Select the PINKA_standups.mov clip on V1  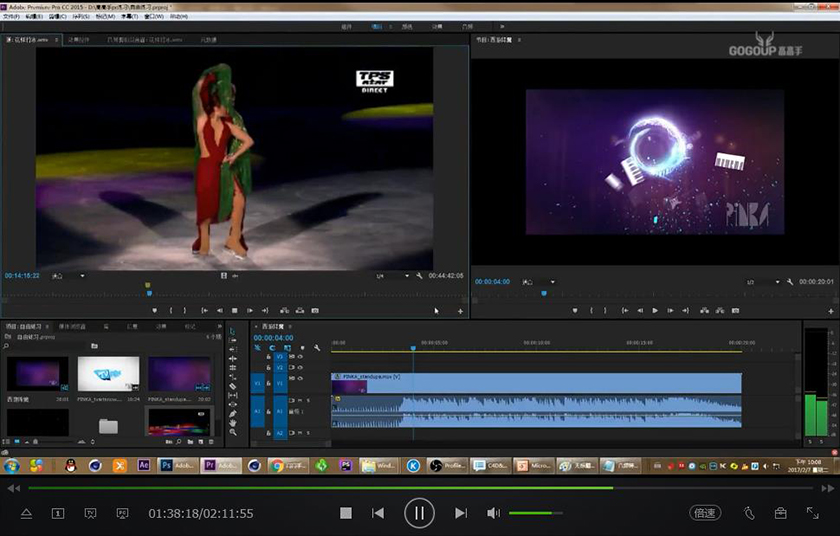click(x=550, y=382)
